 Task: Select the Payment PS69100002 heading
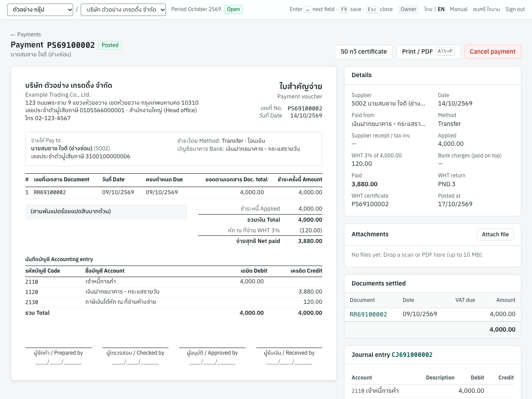click(x=53, y=45)
